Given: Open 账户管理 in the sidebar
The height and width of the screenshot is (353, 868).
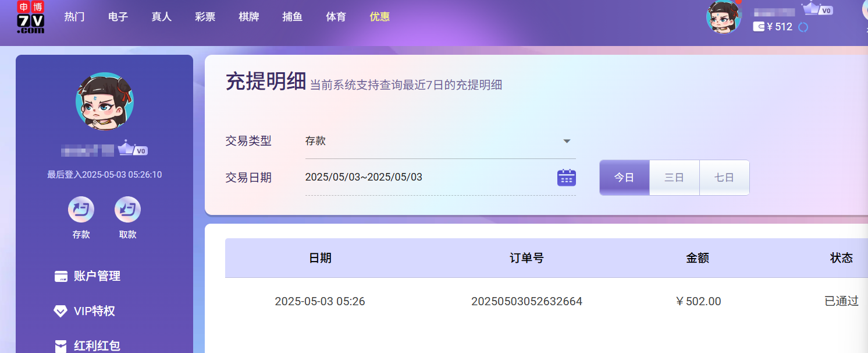Looking at the screenshot, I should (97, 276).
